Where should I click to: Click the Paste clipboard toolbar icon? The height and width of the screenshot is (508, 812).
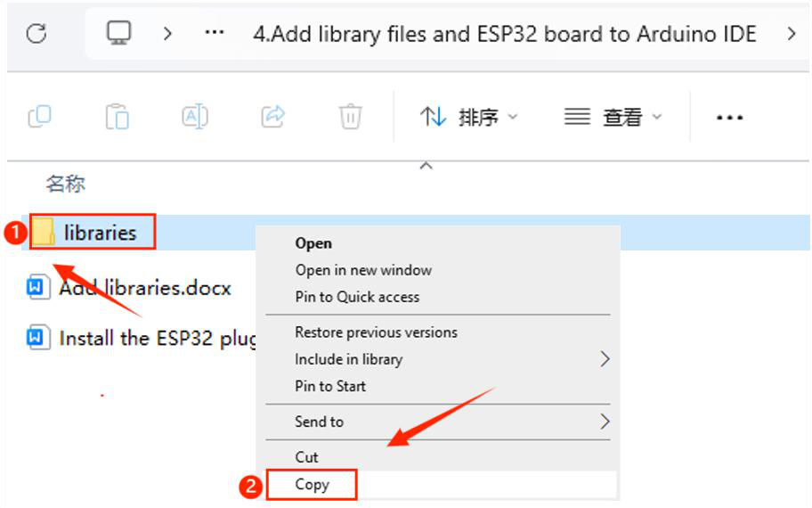pyautogui.click(x=117, y=117)
